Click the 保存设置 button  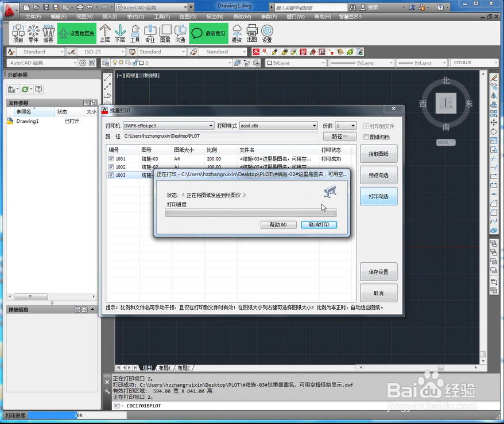(x=378, y=272)
